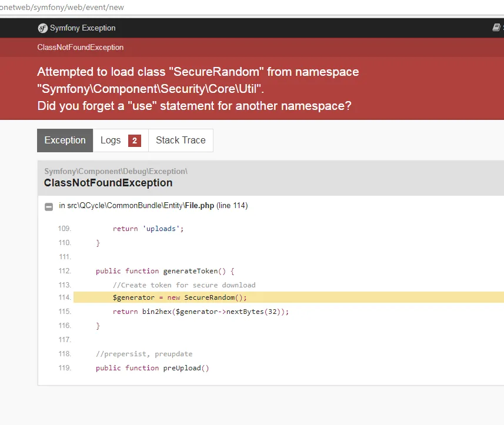Click the highlighted SecureRandom code line
This screenshot has width=504, height=425.
click(x=180, y=297)
